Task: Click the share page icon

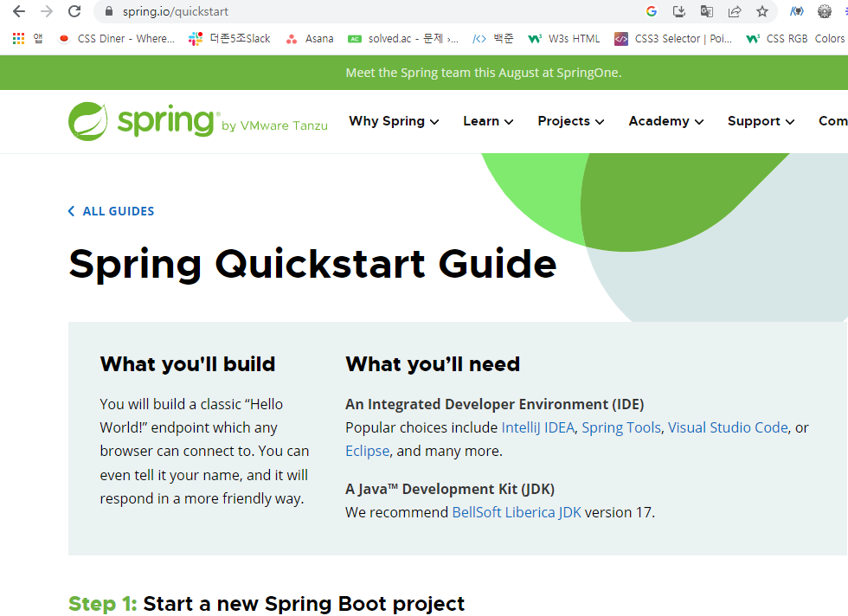Action: [735, 11]
